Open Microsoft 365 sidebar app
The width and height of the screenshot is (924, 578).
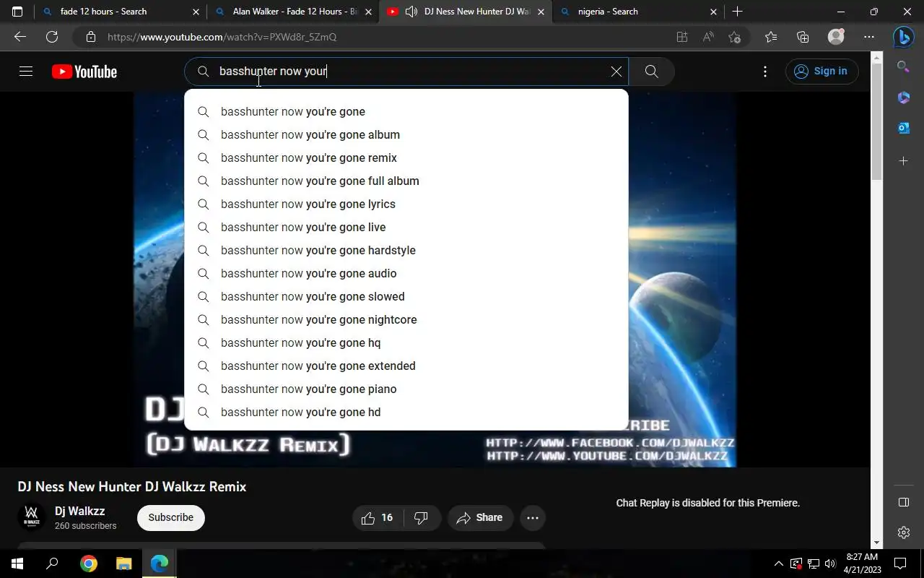(903, 98)
